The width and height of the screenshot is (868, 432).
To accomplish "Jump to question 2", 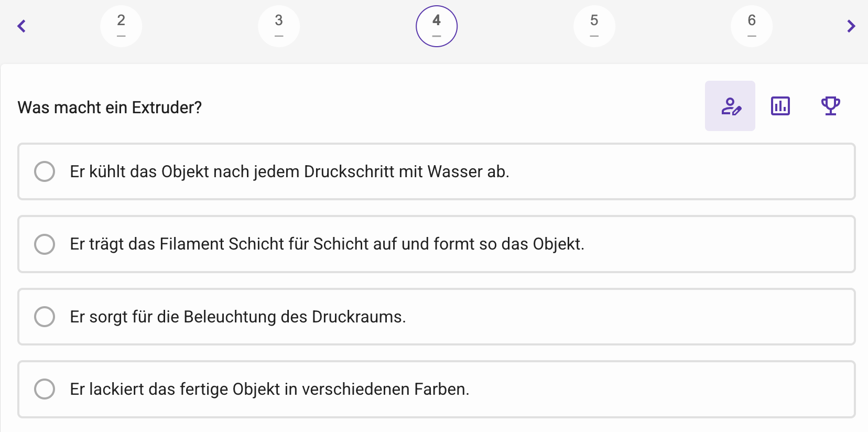I will (121, 26).
